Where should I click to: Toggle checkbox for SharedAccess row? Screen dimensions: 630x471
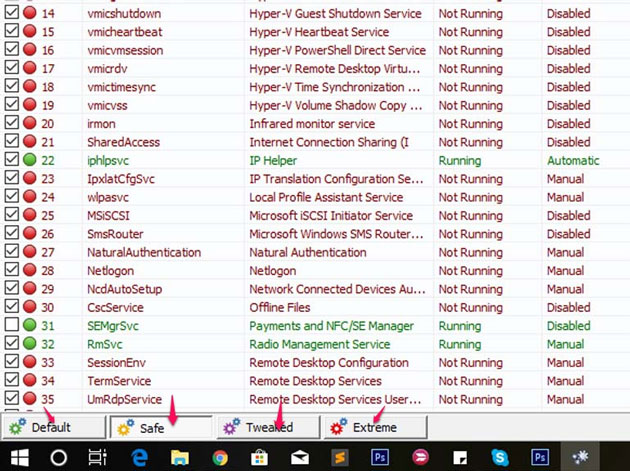point(12,141)
